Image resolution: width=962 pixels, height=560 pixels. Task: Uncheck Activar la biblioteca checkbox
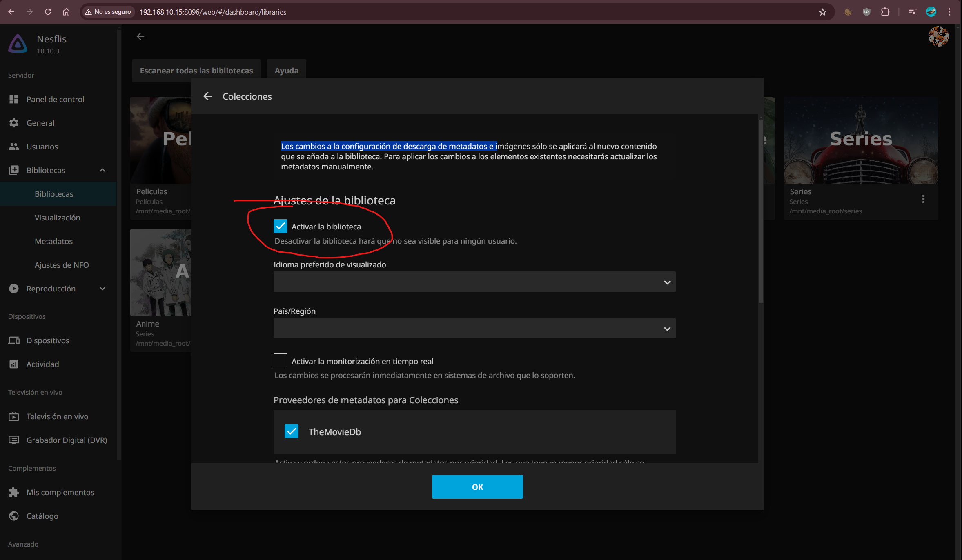[x=281, y=226]
